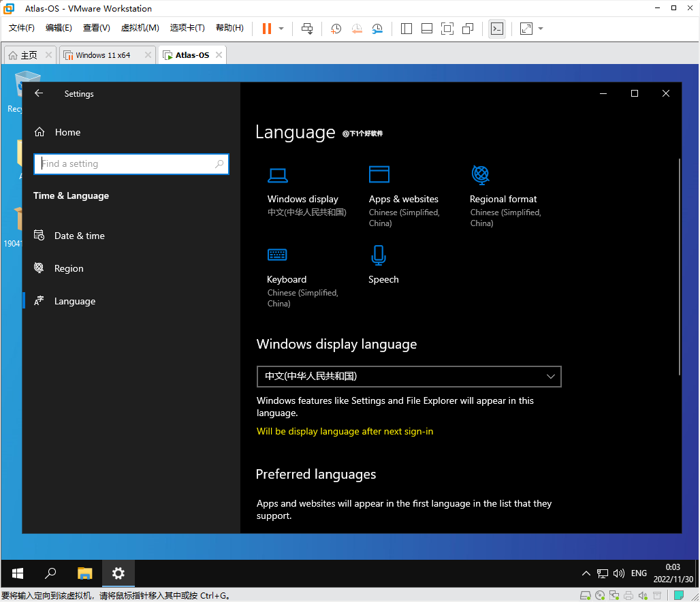Click the Settings window vertical scrollbar
This screenshot has height=602, width=700.
tap(680, 266)
